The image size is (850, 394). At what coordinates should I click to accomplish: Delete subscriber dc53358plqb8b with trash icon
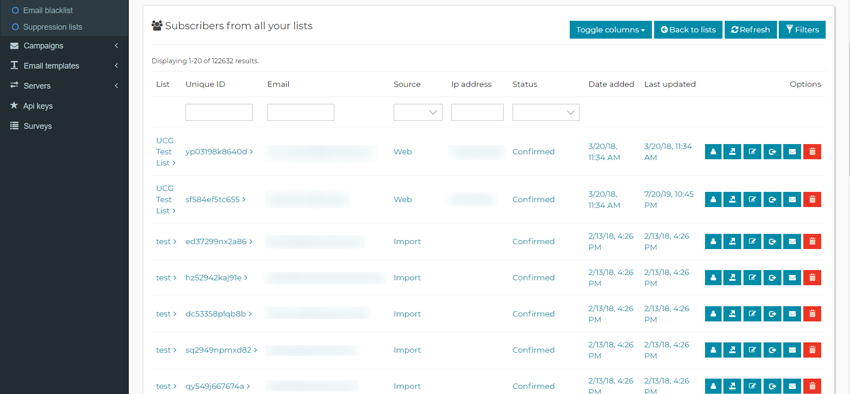(x=812, y=314)
